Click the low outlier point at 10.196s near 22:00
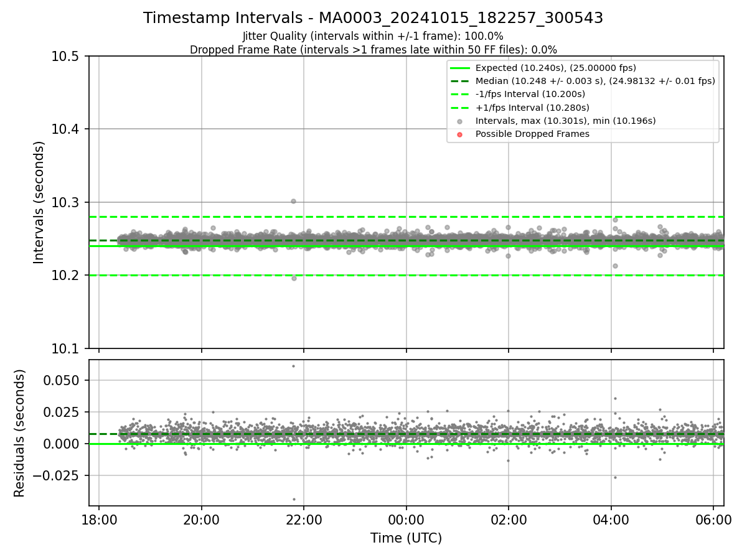Viewport: 747px width, 560px height. pos(294,278)
